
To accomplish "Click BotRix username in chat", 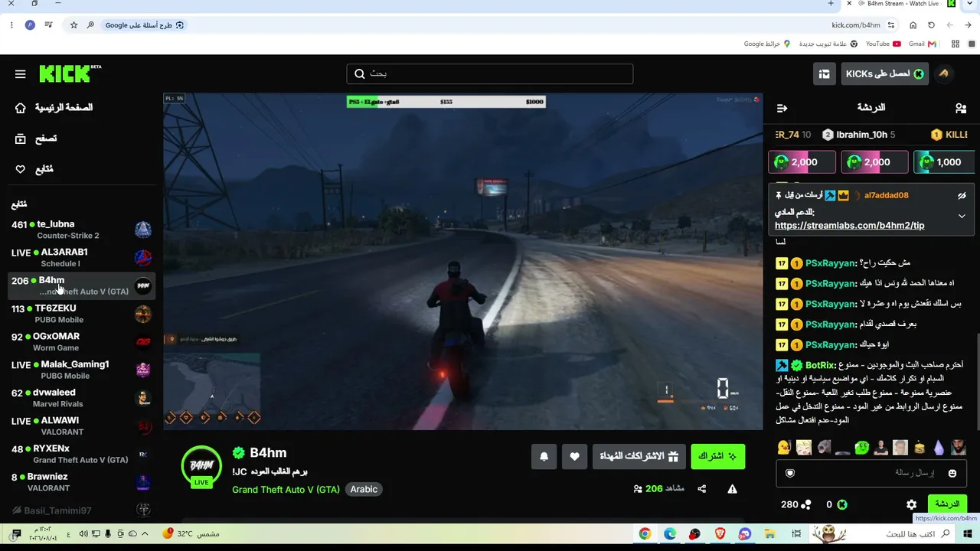I will coord(820,365).
